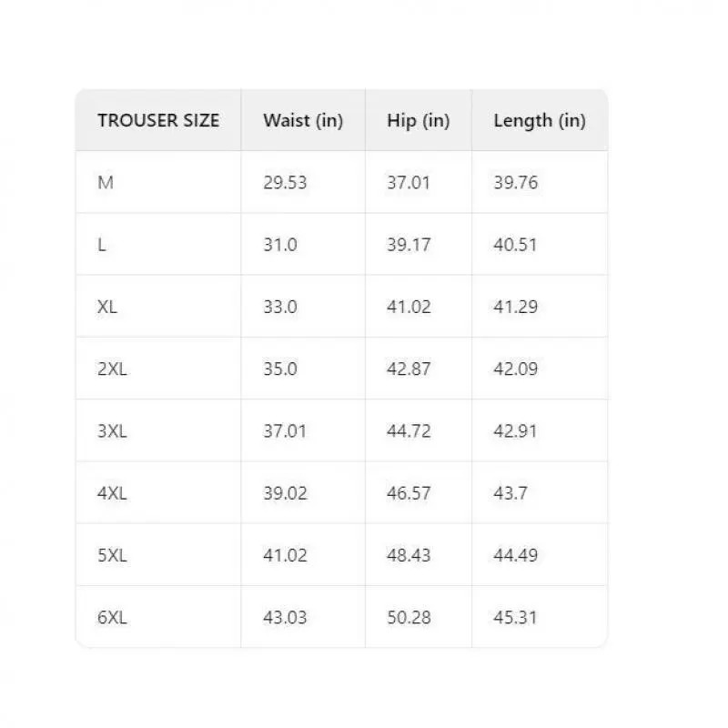Click hip value 44.72 in 3XL row
This screenshot has height=728, width=728.
click(x=409, y=430)
